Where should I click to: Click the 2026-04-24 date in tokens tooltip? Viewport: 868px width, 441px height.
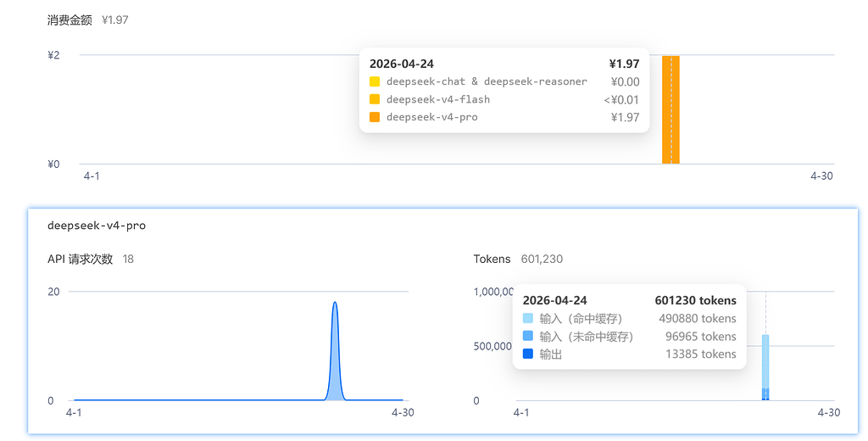[554, 300]
